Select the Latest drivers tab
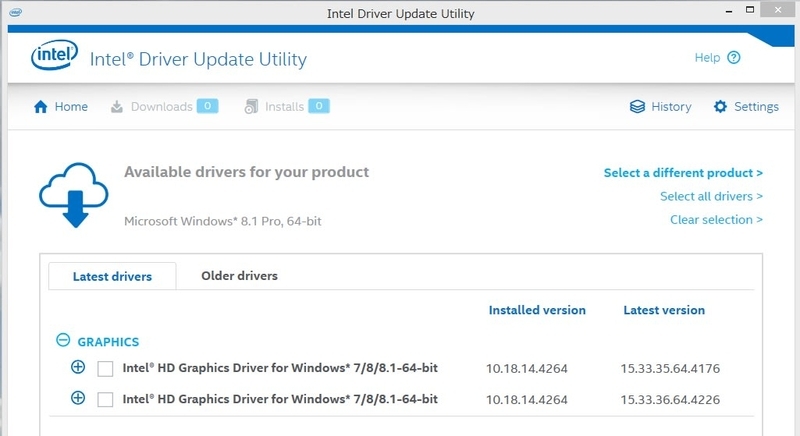This screenshot has height=436, width=800. coord(112,276)
